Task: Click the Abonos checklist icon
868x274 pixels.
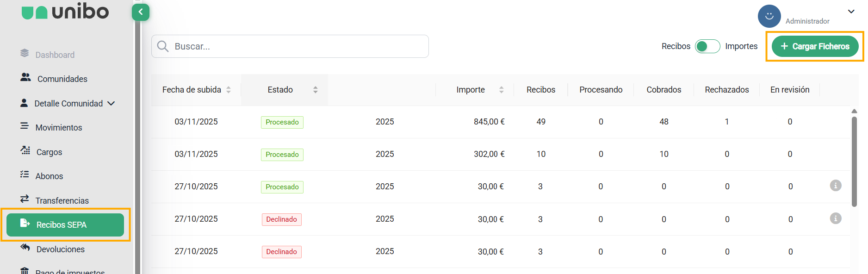Action: click(x=25, y=174)
